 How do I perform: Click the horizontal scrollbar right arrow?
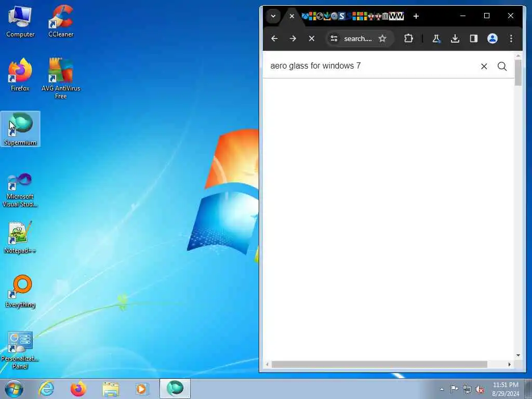point(509,364)
